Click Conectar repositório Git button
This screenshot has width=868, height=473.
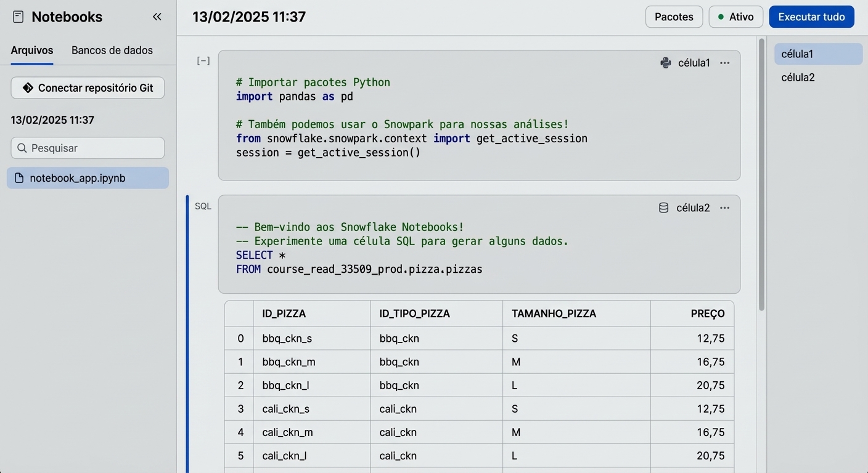(x=88, y=88)
